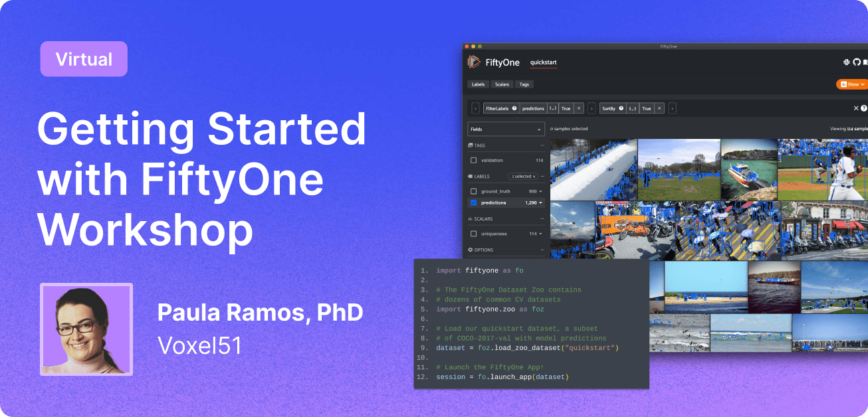
Task: Click the help icon beside FilterLabels
Action: [514, 108]
